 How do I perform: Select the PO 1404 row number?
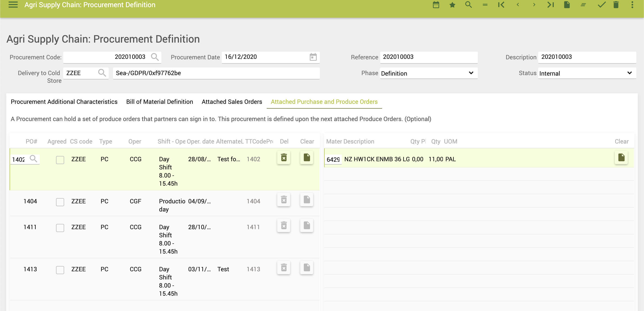tap(30, 201)
